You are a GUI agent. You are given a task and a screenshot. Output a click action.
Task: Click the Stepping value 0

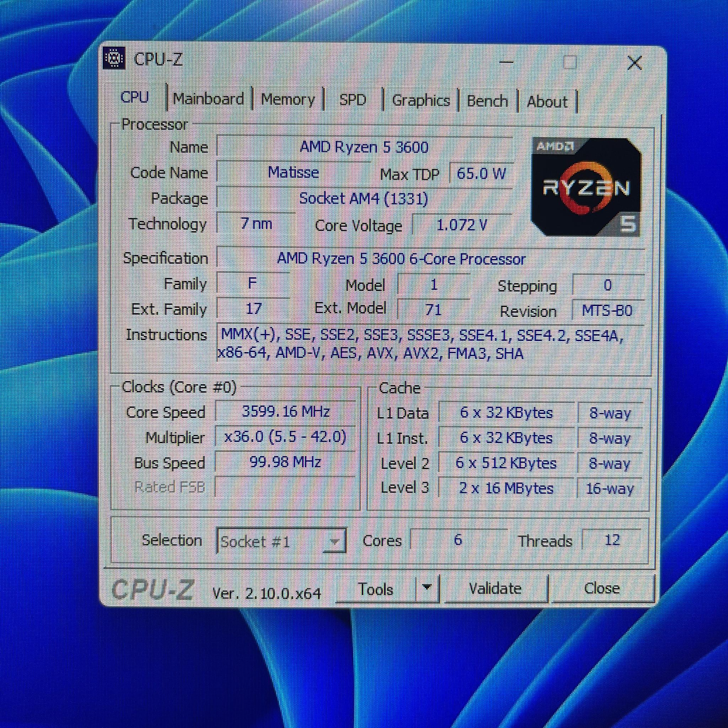click(x=607, y=285)
